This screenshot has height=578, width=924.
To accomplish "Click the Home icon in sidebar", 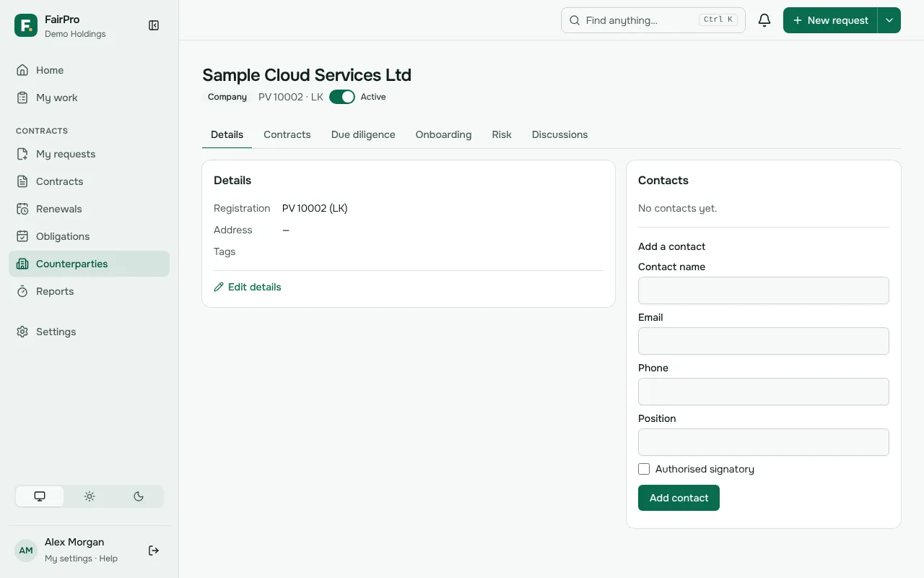I will click(x=22, y=70).
